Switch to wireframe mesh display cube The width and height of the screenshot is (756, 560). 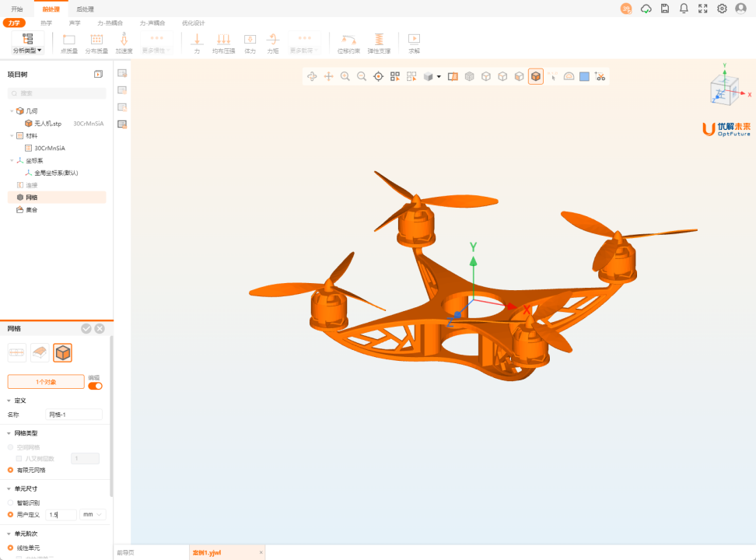click(469, 76)
